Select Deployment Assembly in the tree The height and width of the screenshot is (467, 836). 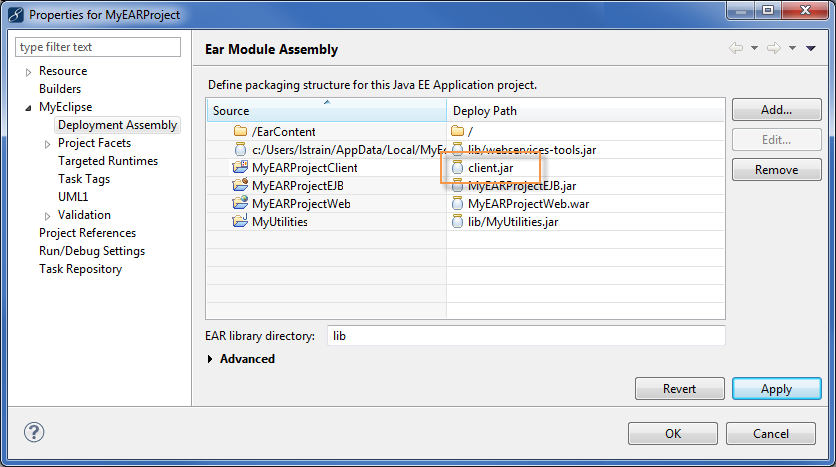[117, 125]
